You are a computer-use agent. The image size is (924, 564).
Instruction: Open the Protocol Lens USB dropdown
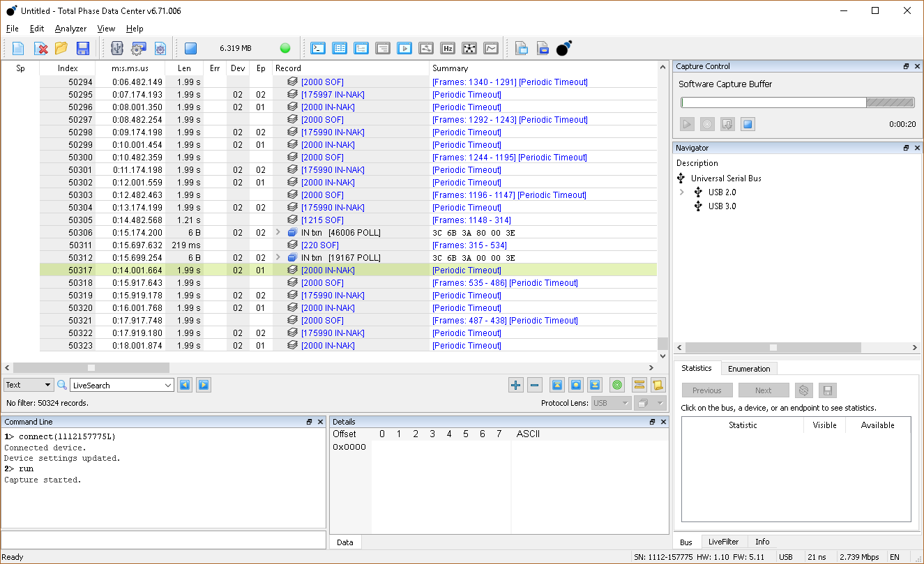pyautogui.click(x=611, y=403)
